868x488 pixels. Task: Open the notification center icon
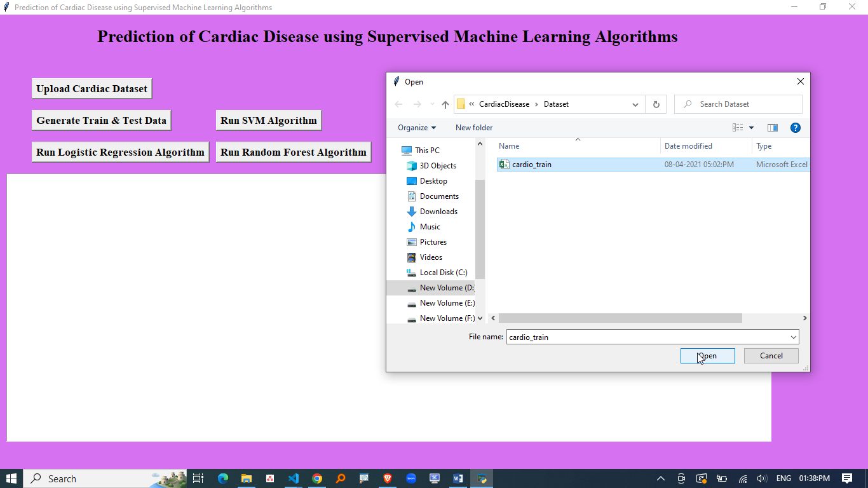coord(847,478)
